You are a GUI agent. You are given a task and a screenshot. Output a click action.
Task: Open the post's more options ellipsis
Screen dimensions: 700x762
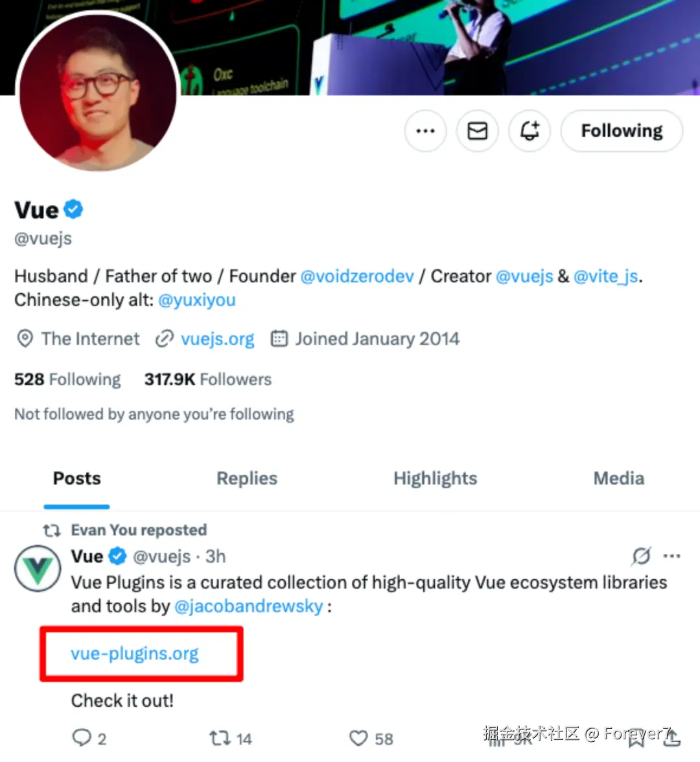pyautogui.click(x=672, y=556)
